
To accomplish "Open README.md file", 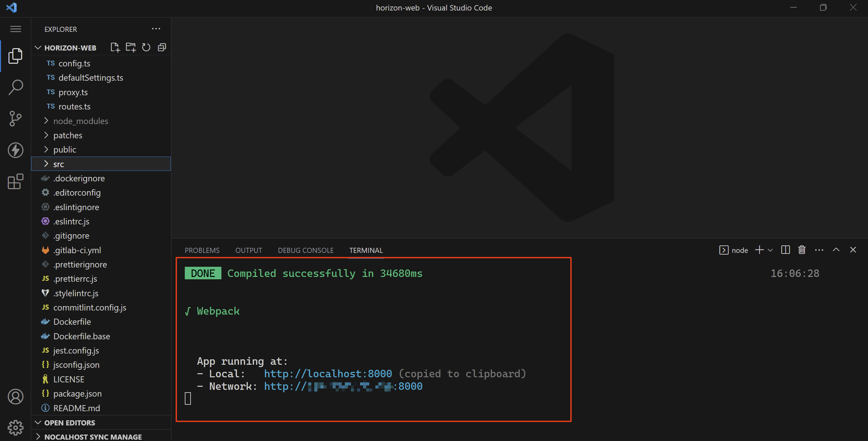I will [101, 408].
